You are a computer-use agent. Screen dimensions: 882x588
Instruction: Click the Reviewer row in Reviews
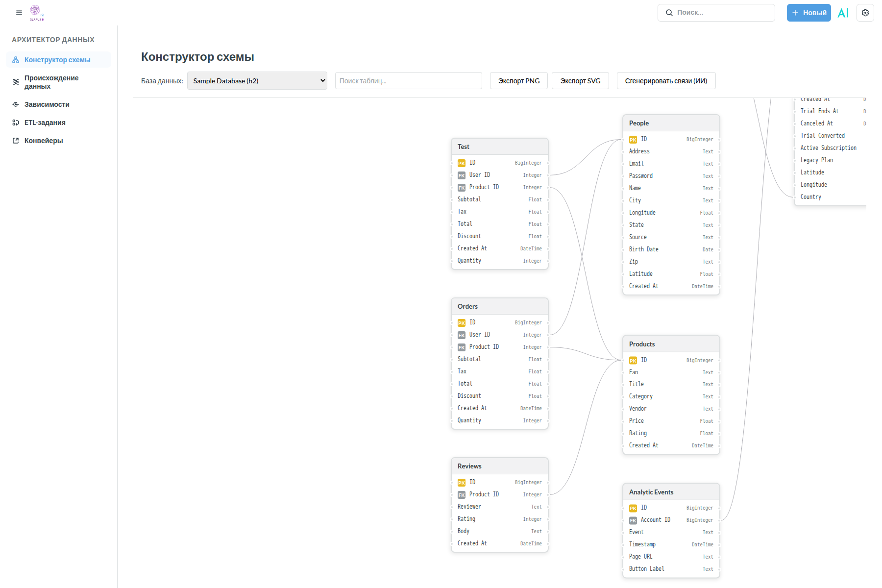tap(500, 507)
